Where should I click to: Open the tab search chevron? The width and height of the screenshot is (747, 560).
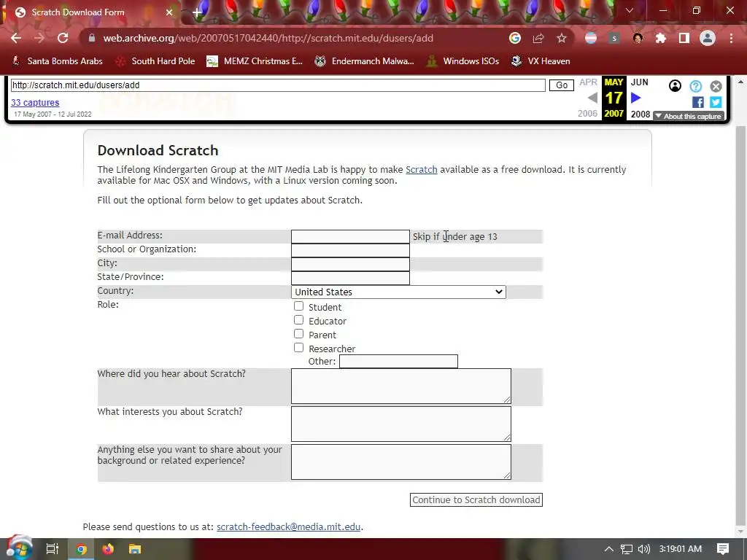[x=630, y=10]
